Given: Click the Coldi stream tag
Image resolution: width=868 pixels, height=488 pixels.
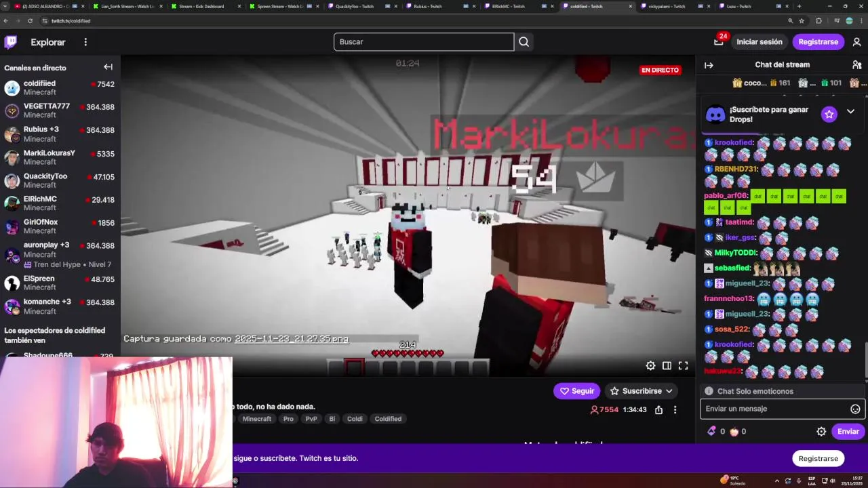Looking at the screenshot, I should click(355, 419).
